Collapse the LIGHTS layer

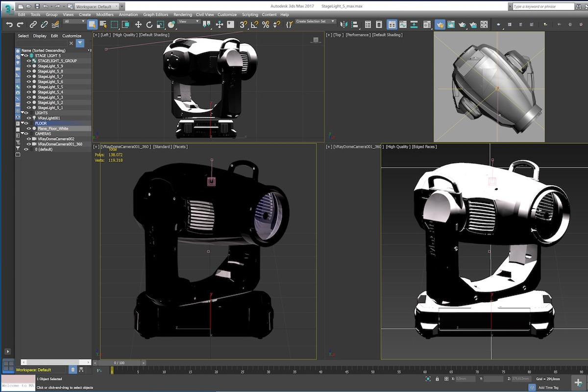pos(23,113)
